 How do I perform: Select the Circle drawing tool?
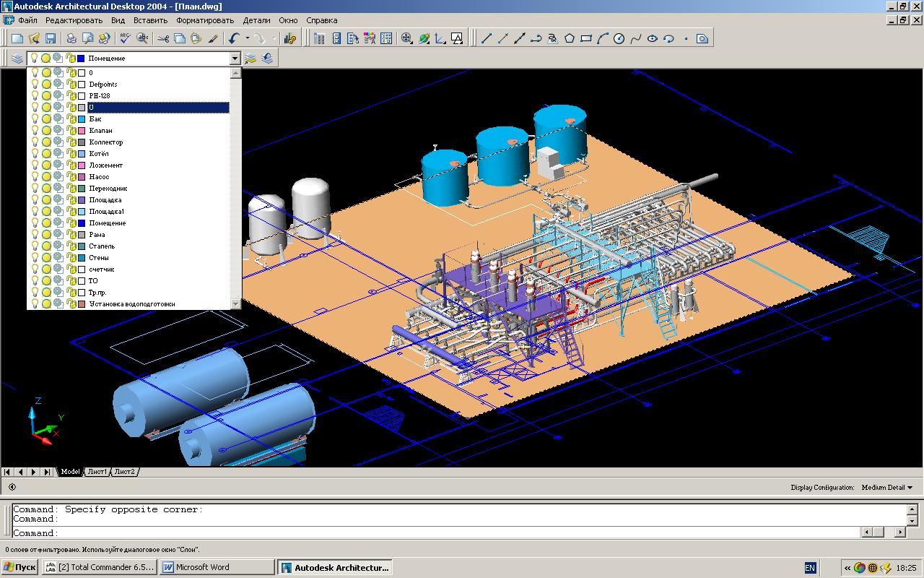click(619, 38)
